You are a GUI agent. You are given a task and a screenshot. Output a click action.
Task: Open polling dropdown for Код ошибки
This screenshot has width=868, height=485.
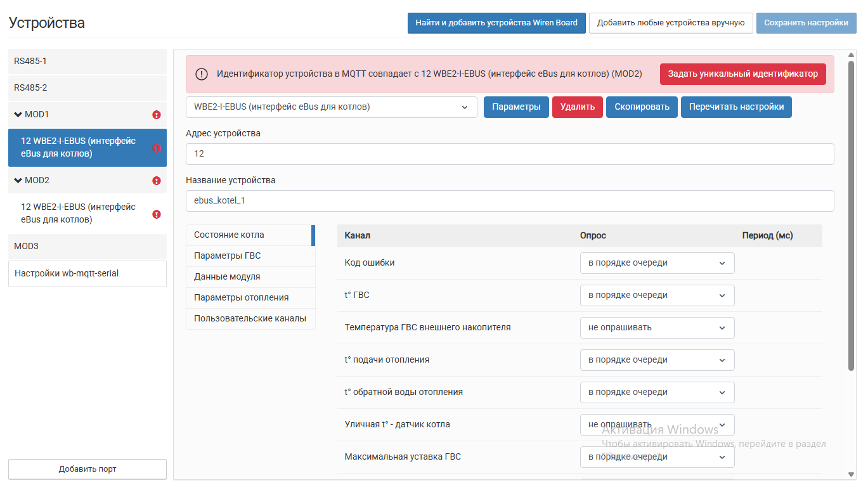click(x=657, y=263)
